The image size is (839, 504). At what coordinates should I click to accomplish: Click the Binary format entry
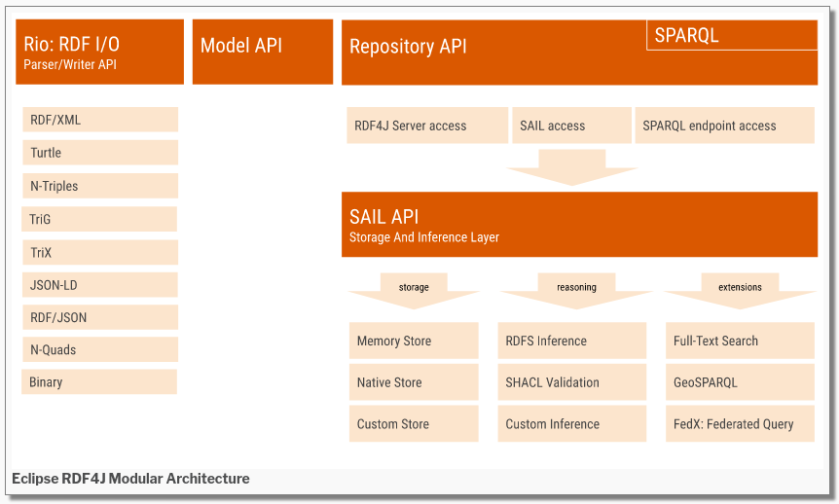(99, 382)
